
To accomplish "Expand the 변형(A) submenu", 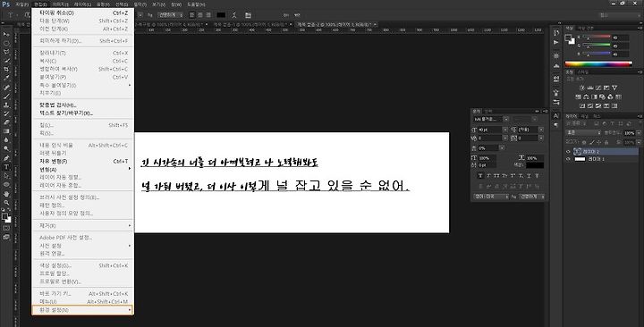I will pos(82,170).
